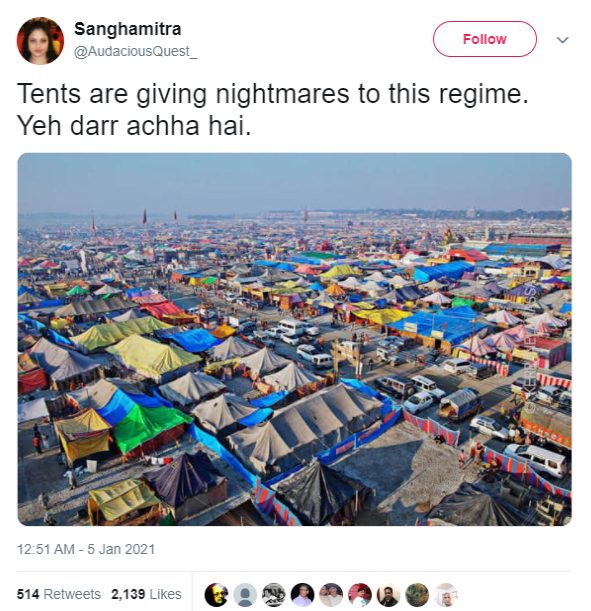Enlarge the tent city photo
The height and width of the screenshot is (611, 591).
pos(295,339)
